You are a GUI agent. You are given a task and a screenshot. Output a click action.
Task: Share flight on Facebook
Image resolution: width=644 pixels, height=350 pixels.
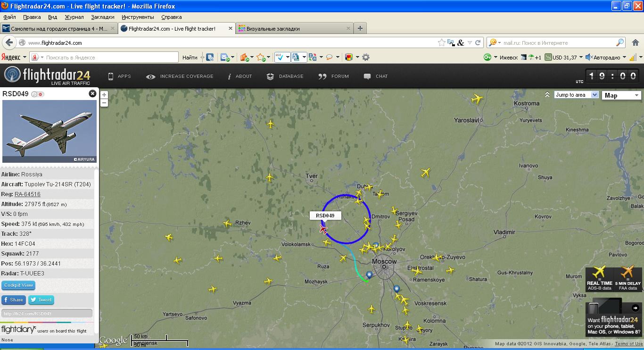point(14,300)
